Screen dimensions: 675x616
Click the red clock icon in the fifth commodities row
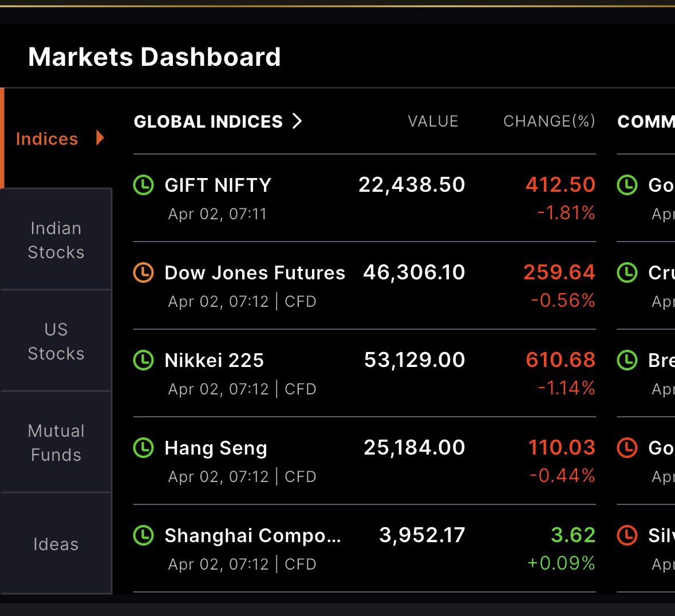[x=627, y=535]
